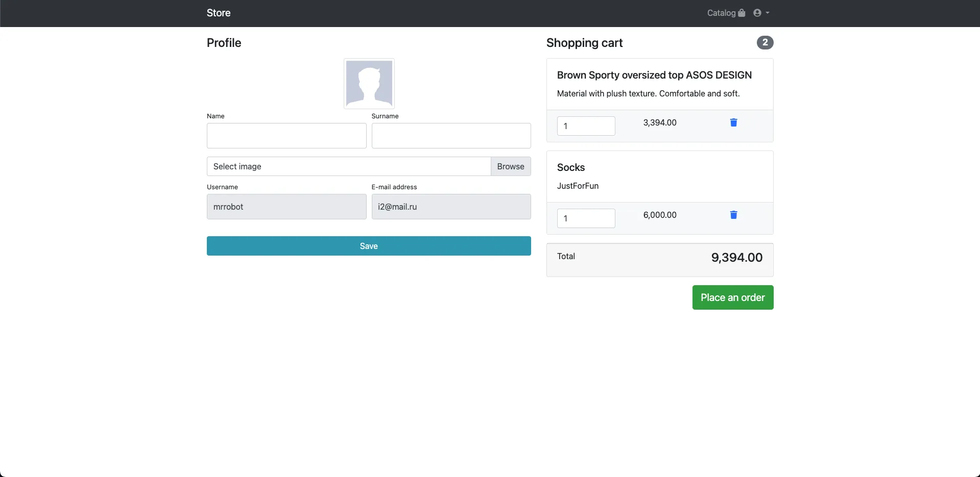
Task: Click quantity field for Brown Sporty top
Action: (x=586, y=126)
